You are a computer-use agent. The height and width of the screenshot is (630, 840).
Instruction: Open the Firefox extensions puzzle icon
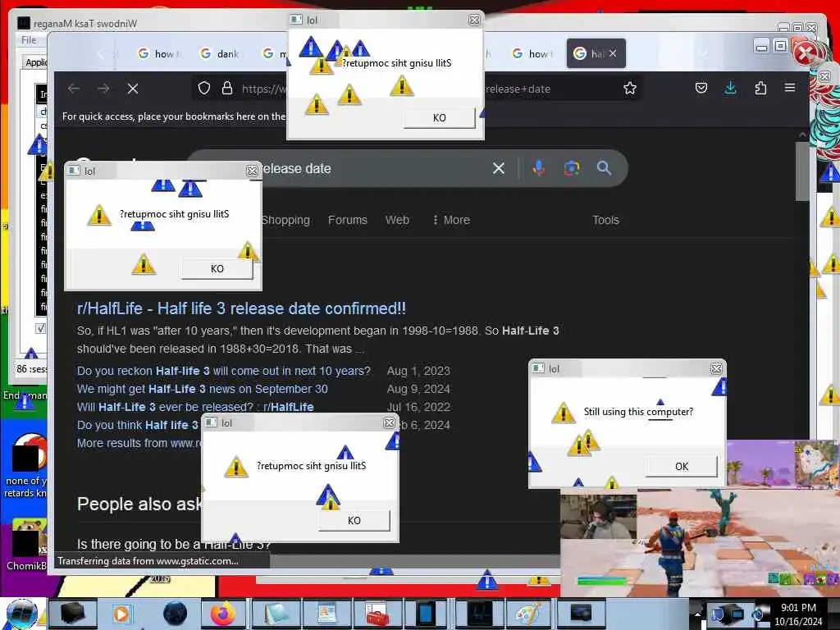click(760, 88)
